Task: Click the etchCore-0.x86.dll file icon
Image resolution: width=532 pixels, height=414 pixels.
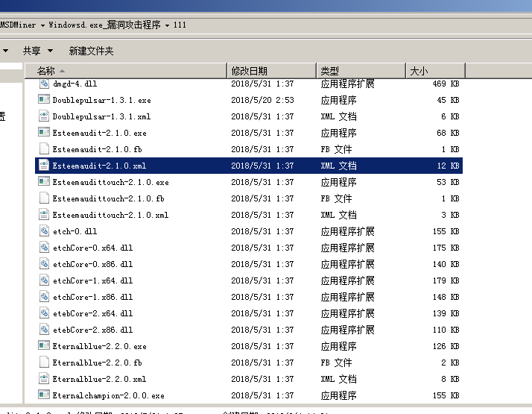Action: (44, 264)
